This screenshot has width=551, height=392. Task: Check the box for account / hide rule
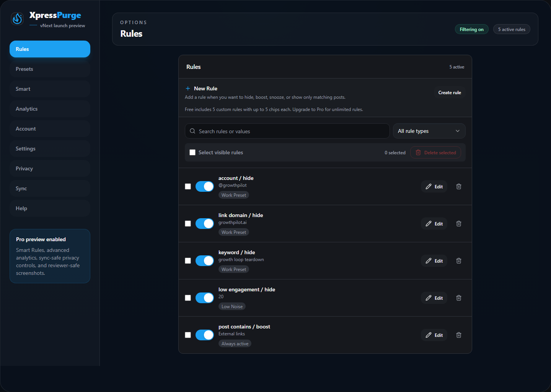click(188, 186)
